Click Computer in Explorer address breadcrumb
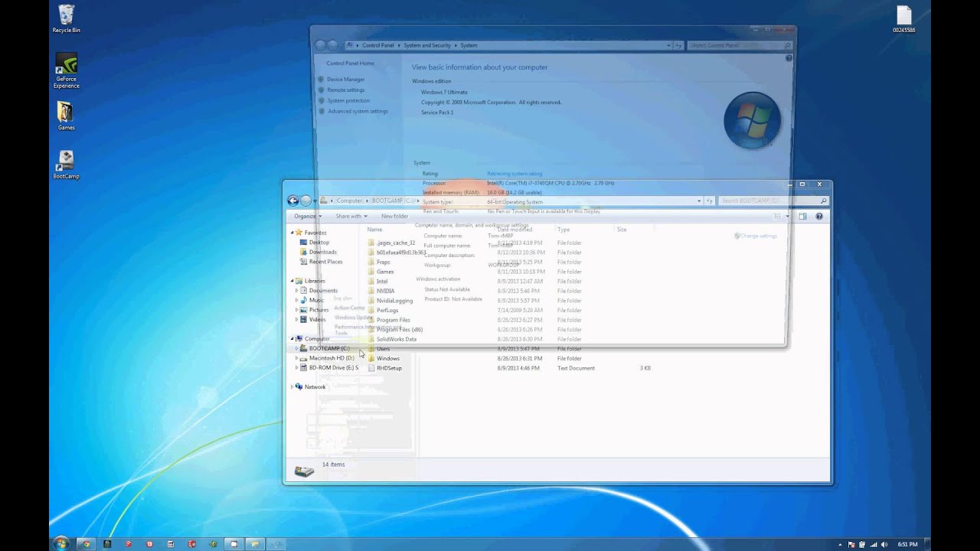The height and width of the screenshot is (551, 980). (349, 201)
